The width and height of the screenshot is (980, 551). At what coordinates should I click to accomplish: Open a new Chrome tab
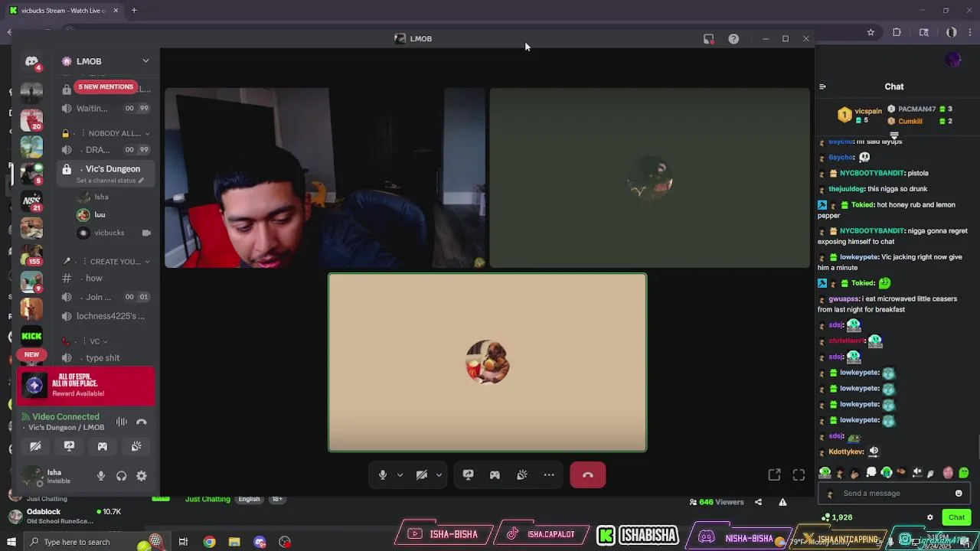tap(134, 10)
